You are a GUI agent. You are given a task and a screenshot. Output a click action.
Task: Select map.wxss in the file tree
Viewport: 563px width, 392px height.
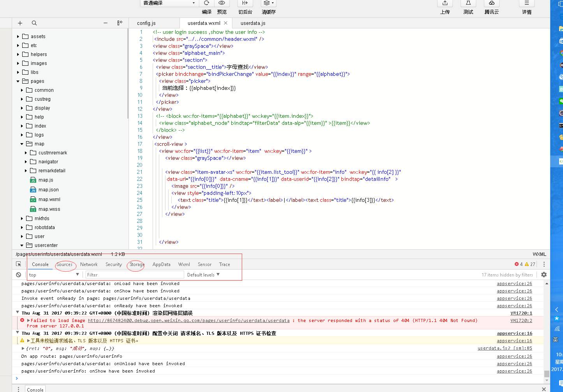click(49, 209)
